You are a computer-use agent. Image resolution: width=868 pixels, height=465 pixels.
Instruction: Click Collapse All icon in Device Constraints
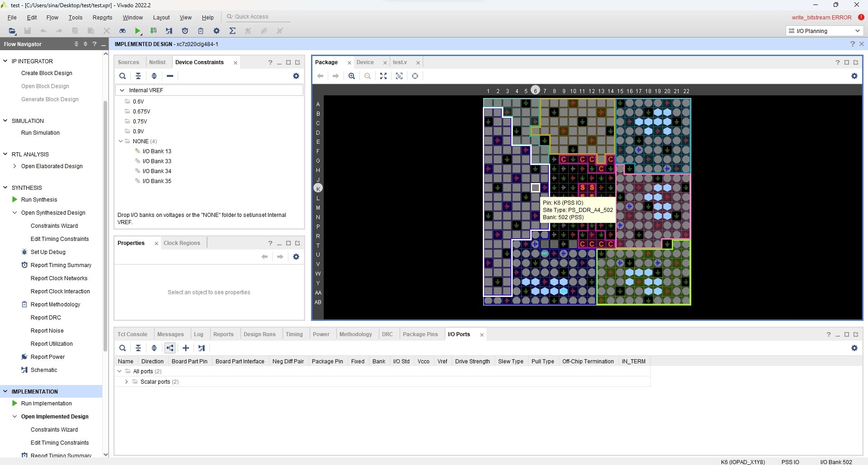[138, 76]
